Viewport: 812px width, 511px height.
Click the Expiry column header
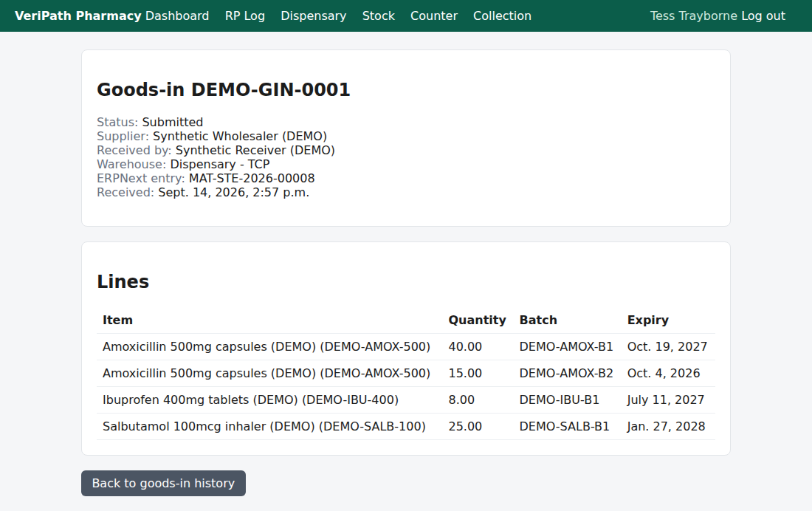pyautogui.click(x=648, y=320)
